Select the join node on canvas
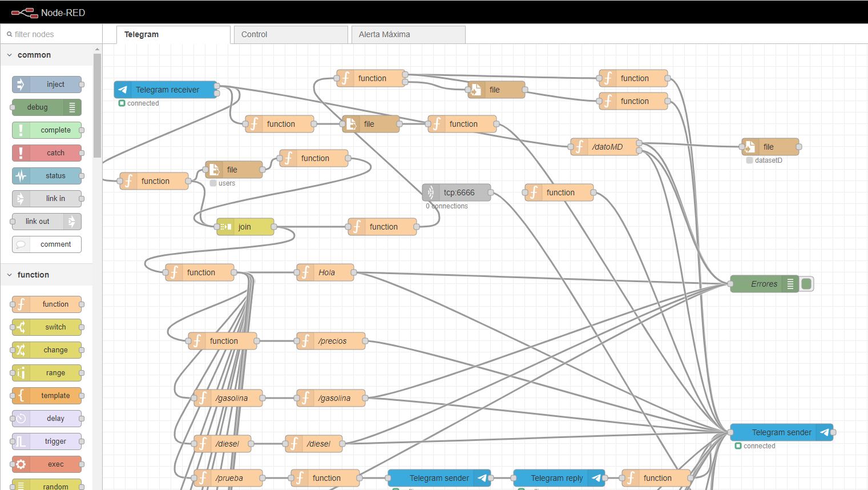 [245, 227]
